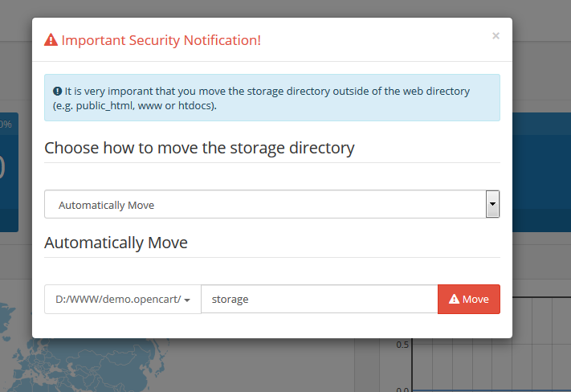The width and height of the screenshot is (571, 392).
Task: Click the world map behind the dialog
Action: 84,365
